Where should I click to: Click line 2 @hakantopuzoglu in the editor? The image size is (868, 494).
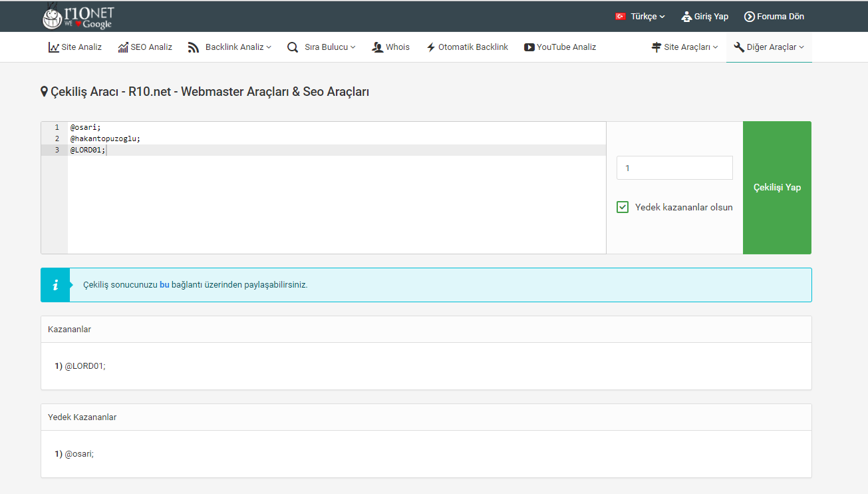(x=105, y=138)
